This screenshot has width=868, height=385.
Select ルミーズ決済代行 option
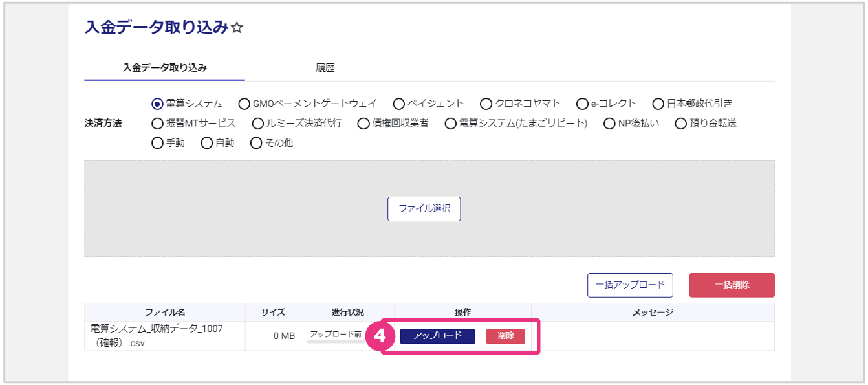258,123
